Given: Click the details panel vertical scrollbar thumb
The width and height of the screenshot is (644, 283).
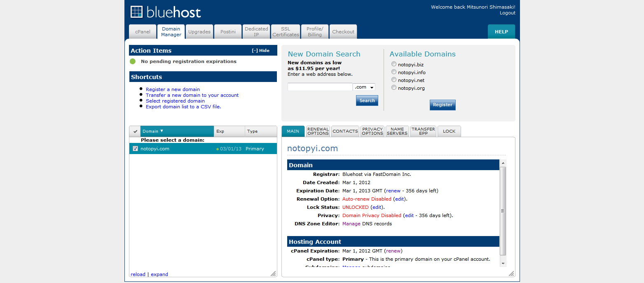Looking at the screenshot, I should pyautogui.click(x=503, y=210).
